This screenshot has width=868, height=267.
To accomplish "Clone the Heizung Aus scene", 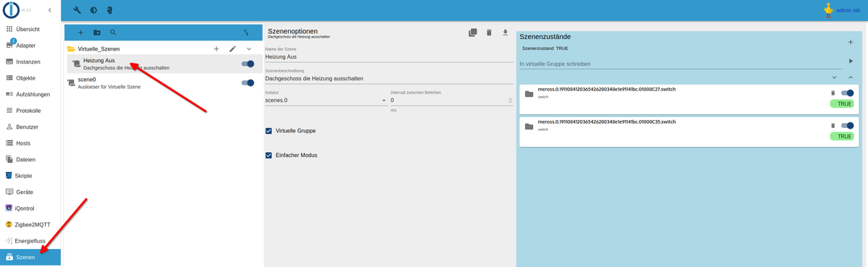I will (472, 33).
